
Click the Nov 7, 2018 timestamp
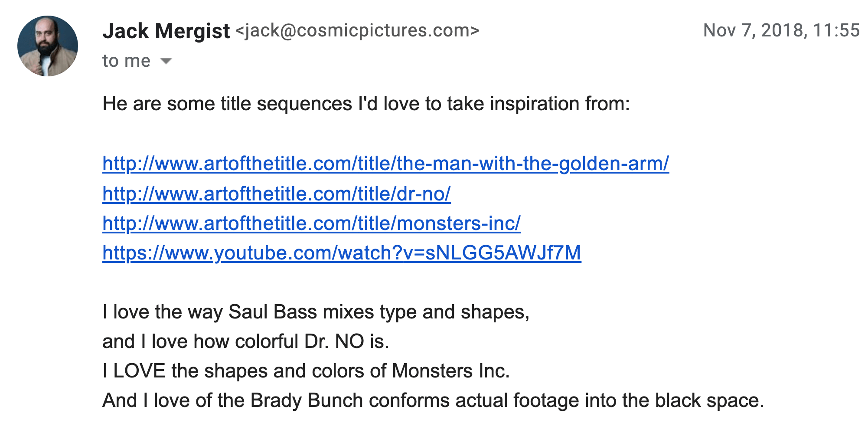pyautogui.click(x=781, y=30)
